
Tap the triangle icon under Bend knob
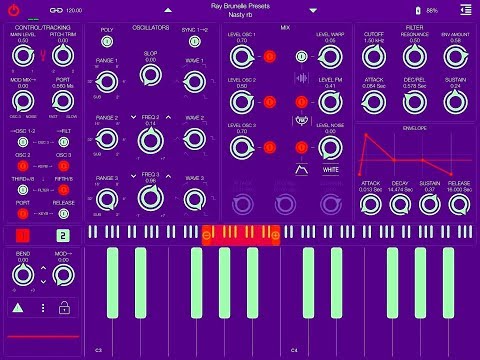(18, 308)
